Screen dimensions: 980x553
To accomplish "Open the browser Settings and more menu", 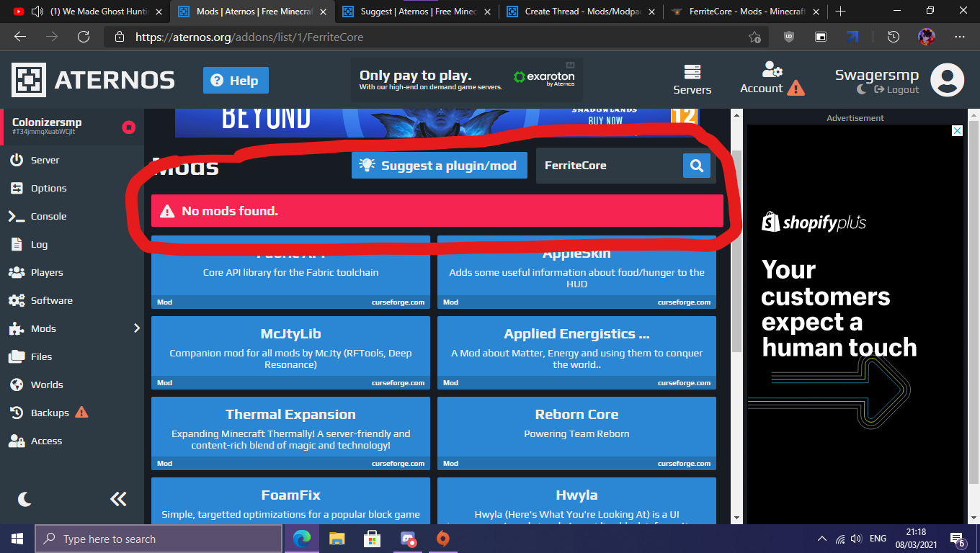I will coord(960,37).
